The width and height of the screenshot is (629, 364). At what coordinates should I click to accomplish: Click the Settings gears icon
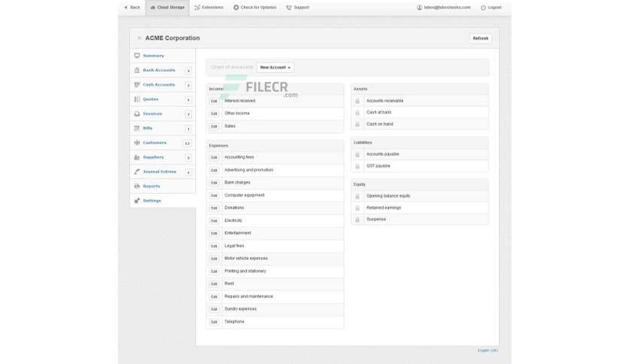click(137, 201)
